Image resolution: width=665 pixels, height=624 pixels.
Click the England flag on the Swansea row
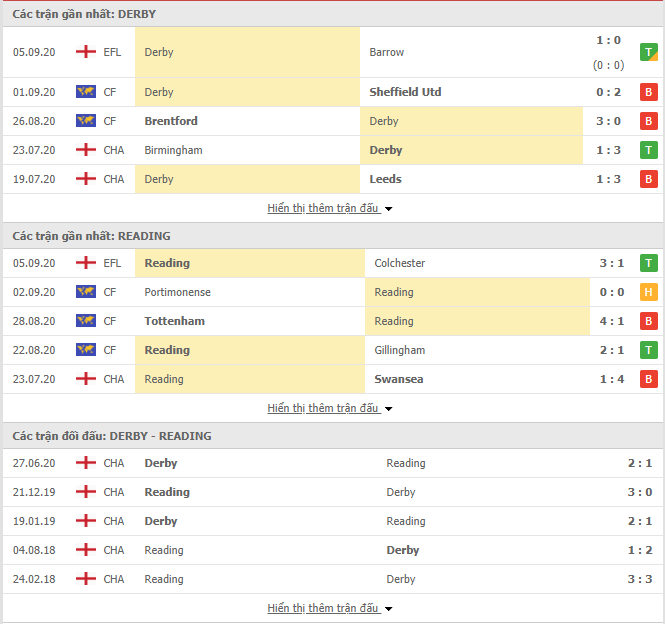(x=86, y=378)
